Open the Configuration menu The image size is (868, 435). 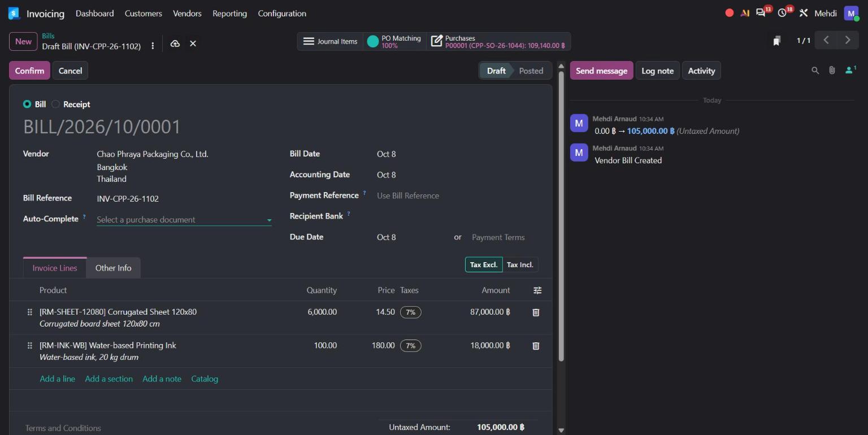pos(282,13)
